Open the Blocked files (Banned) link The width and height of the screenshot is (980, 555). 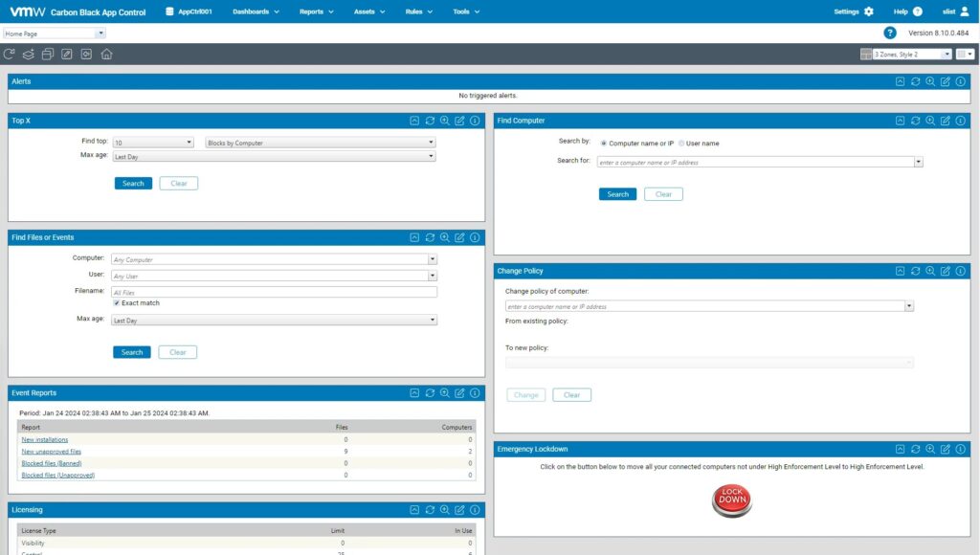pos(52,464)
